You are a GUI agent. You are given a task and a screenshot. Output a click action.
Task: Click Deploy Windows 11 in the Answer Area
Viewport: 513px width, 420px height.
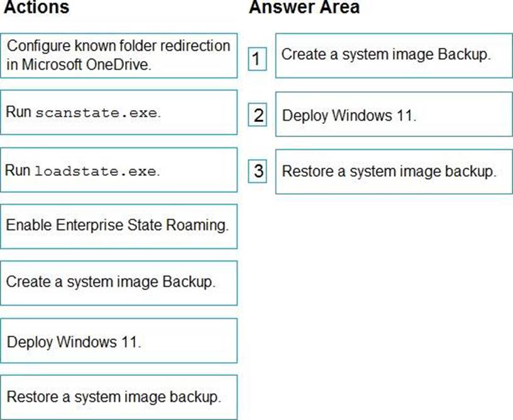(394, 114)
